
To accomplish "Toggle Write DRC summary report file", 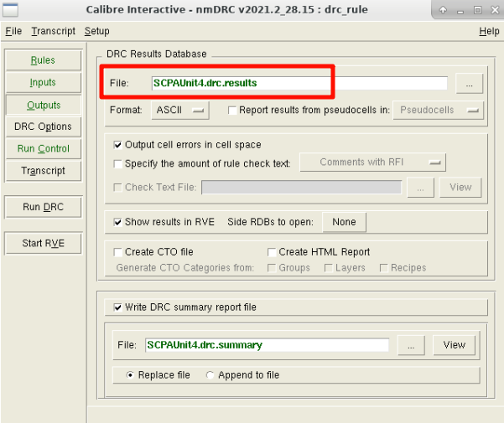I will (117, 307).
